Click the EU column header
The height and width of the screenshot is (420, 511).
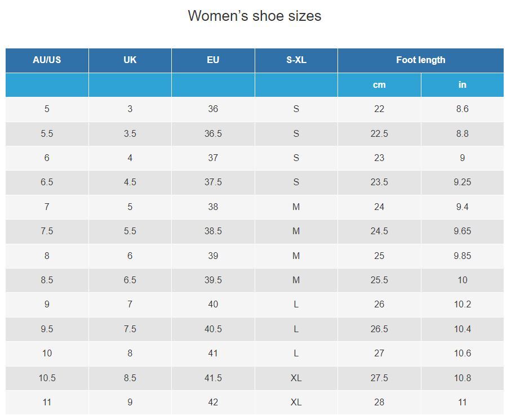[213, 60]
